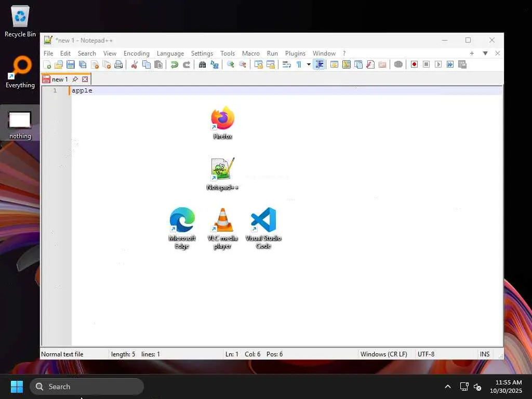Click the plus button beside menu bar
Image resolution: width=532 pixels, height=399 pixels.
pos(472,54)
